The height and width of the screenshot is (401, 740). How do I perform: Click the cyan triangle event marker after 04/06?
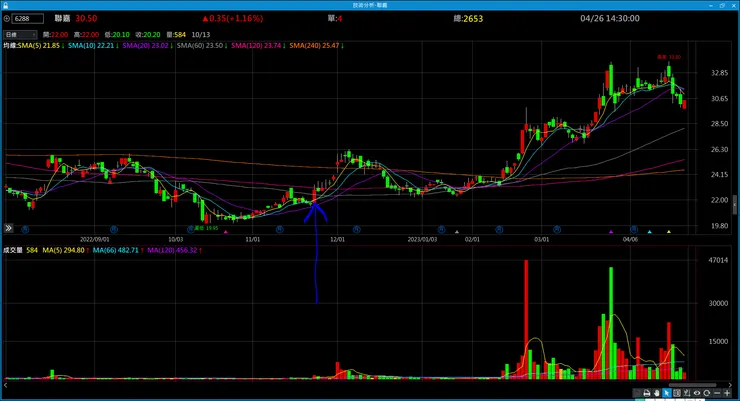(649, 232)
